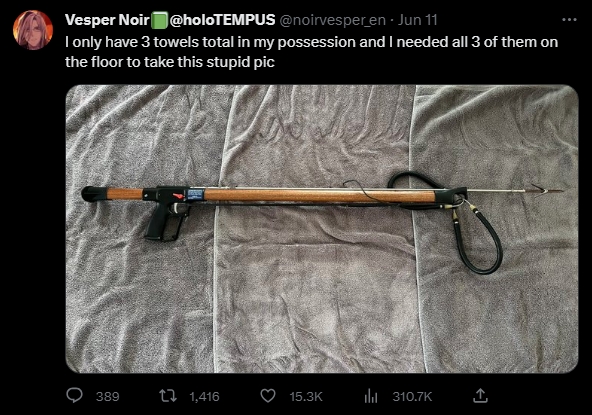Click the tweet text about 3 towels
Image resolution: width=592 pixels, height=415 pixels.
pos(311,52)
